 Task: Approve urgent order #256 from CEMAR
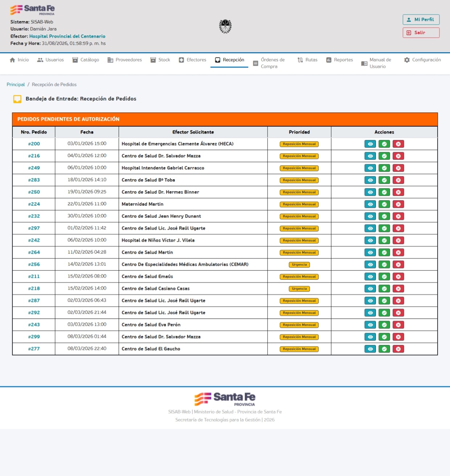(x=384, y=265)
